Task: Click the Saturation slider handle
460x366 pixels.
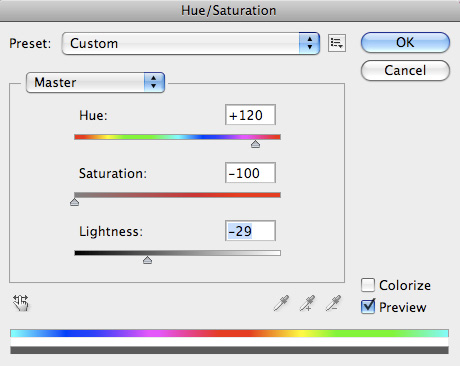Action: click(74, 202)
